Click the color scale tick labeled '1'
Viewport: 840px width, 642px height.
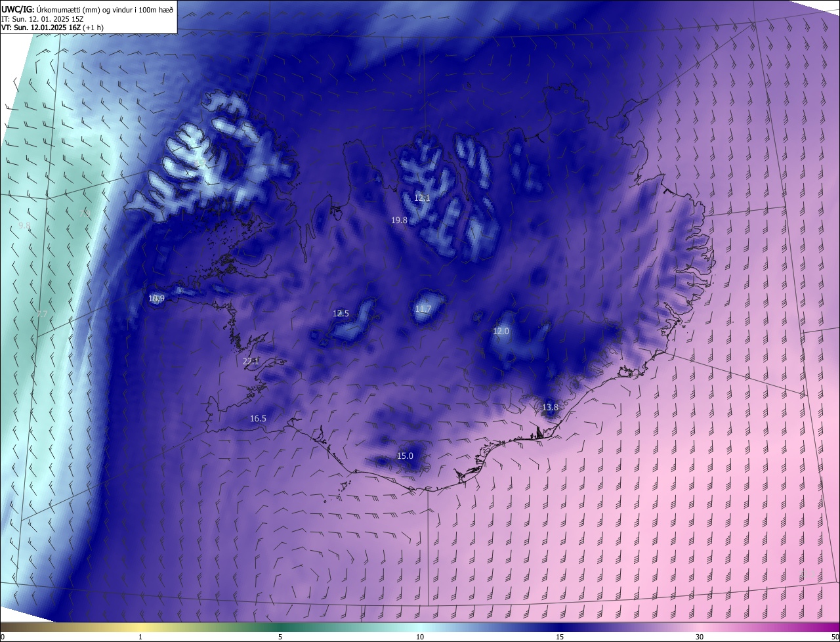(140, 637)
